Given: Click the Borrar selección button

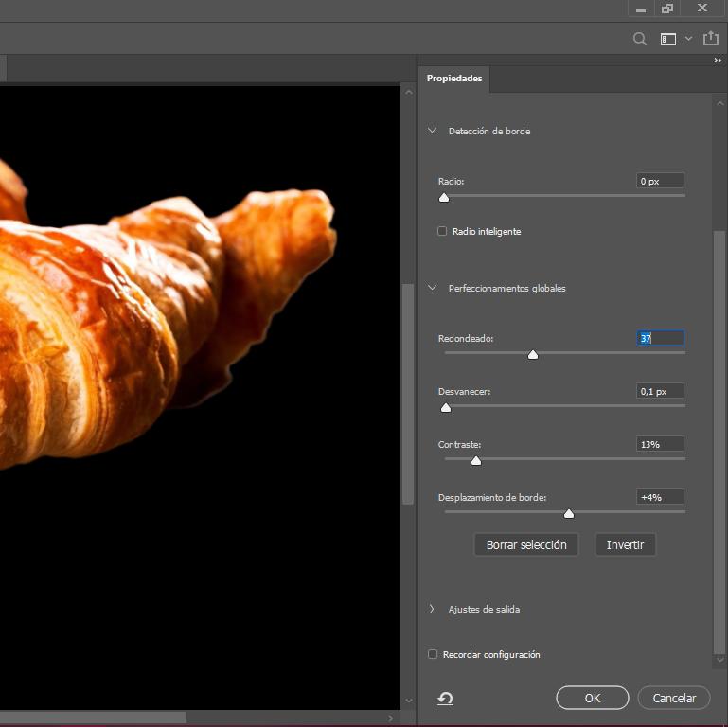Looking at the screenshot, I should click(525, 544).
